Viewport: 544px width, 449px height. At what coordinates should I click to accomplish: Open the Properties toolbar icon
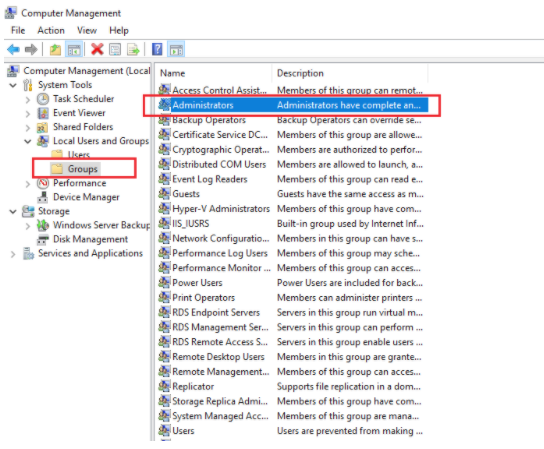(x=115, y=50)
